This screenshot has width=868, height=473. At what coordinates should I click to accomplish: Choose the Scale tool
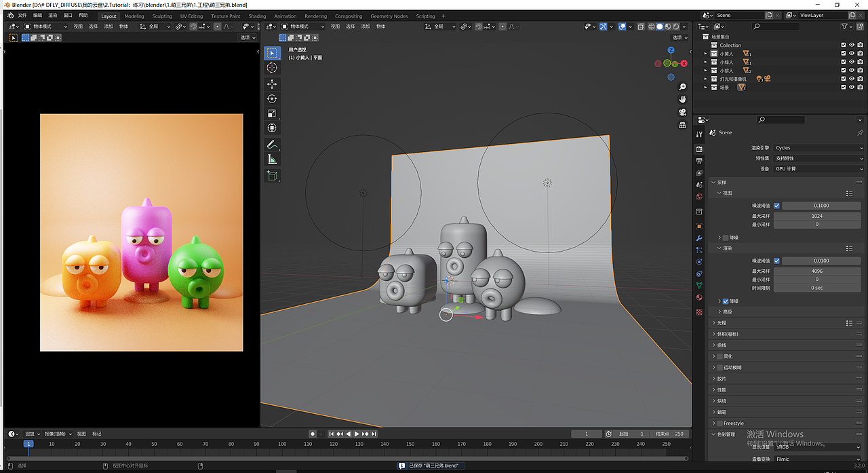(x=272, y=113)
